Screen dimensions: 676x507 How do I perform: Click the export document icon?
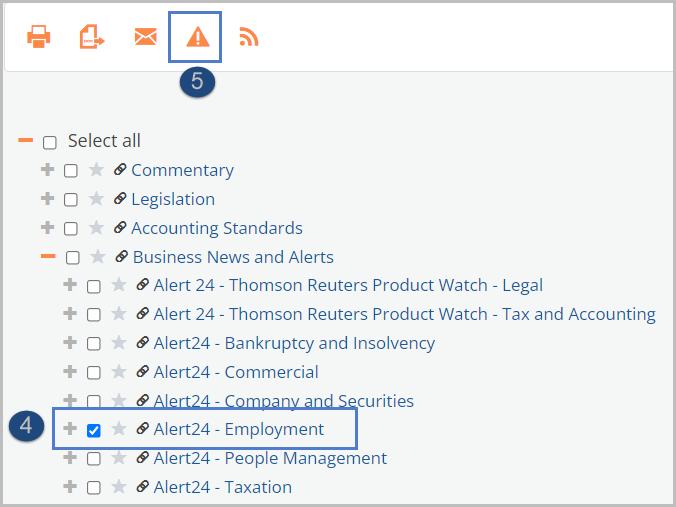click(x=92, y=37)
